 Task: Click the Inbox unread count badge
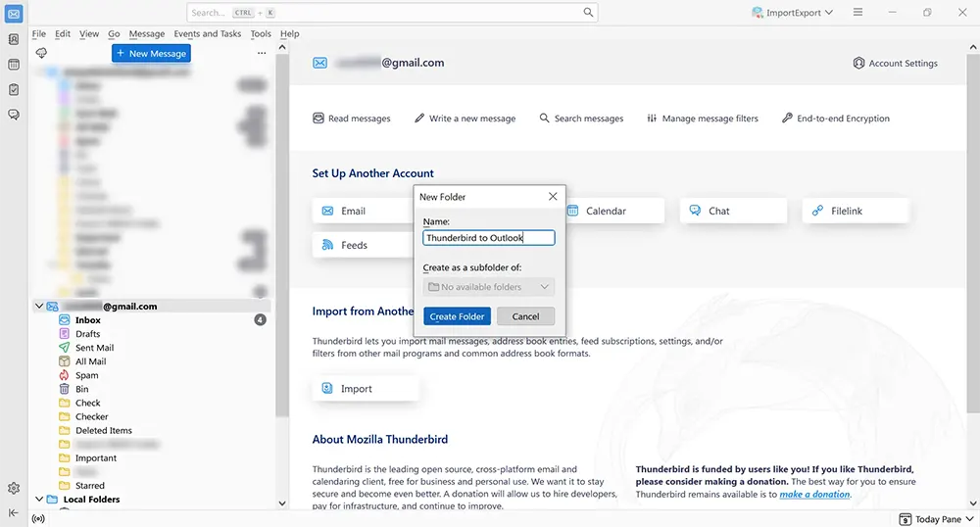point(260,319)
